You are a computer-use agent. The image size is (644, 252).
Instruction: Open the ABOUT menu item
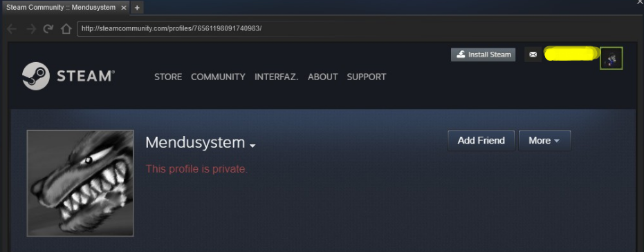point(323,77)
